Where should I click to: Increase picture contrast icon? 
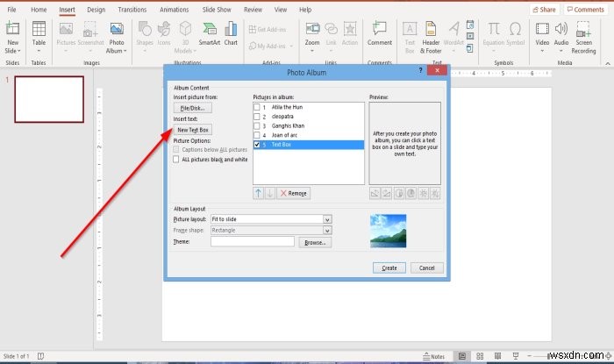point(399,193)
